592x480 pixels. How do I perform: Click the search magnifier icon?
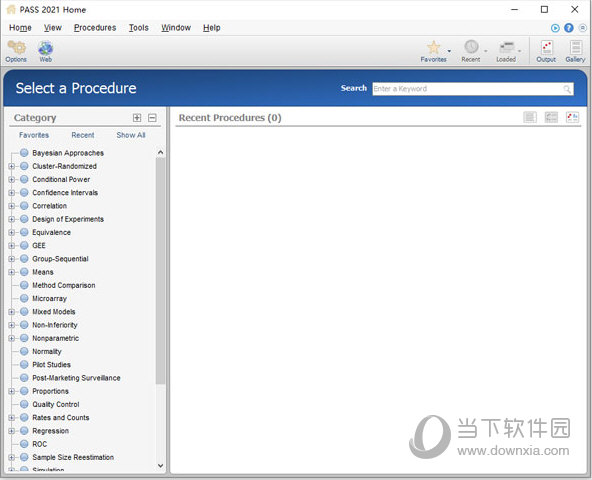(567, 89)
